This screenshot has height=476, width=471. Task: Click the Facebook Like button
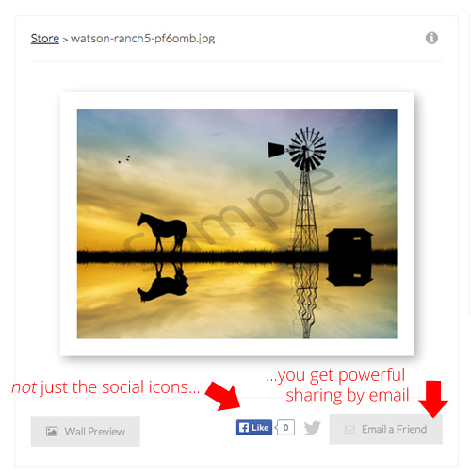pos(254,427)
